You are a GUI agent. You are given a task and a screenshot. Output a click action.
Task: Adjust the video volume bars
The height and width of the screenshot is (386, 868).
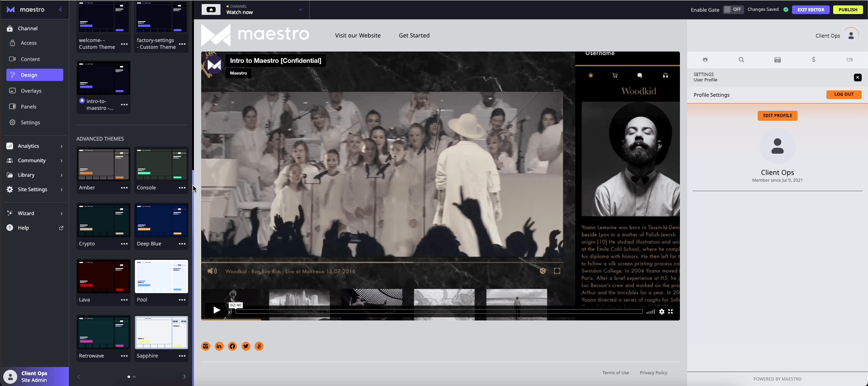pyautogui.click(x=651, y=311)
